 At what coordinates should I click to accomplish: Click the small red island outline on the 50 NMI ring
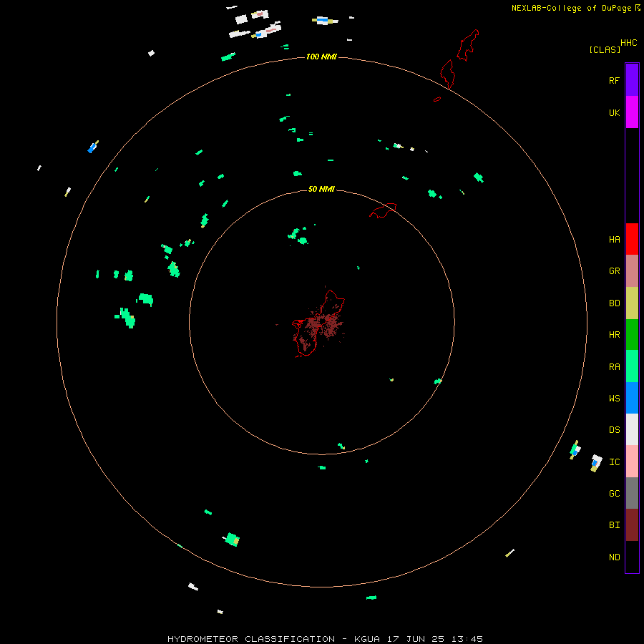pyautogui.click(x=384, y=210)
